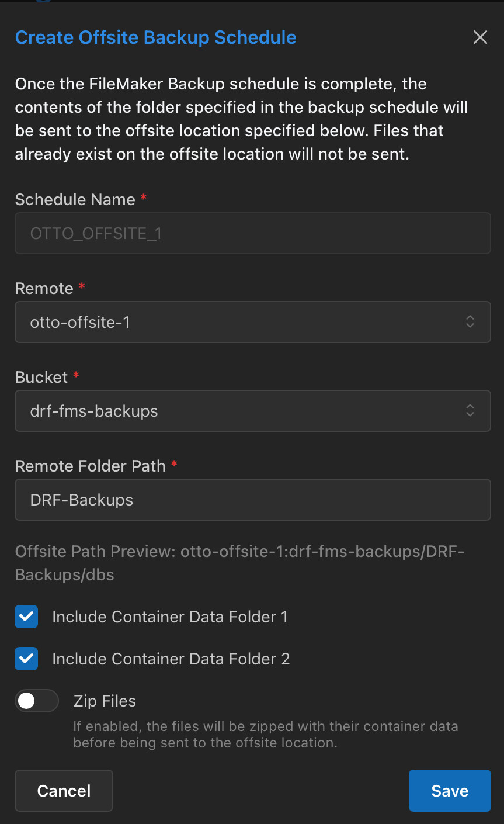504x824 pixels.
Task: Click the up-down chevron in Bucket selector
Action: 470,411
